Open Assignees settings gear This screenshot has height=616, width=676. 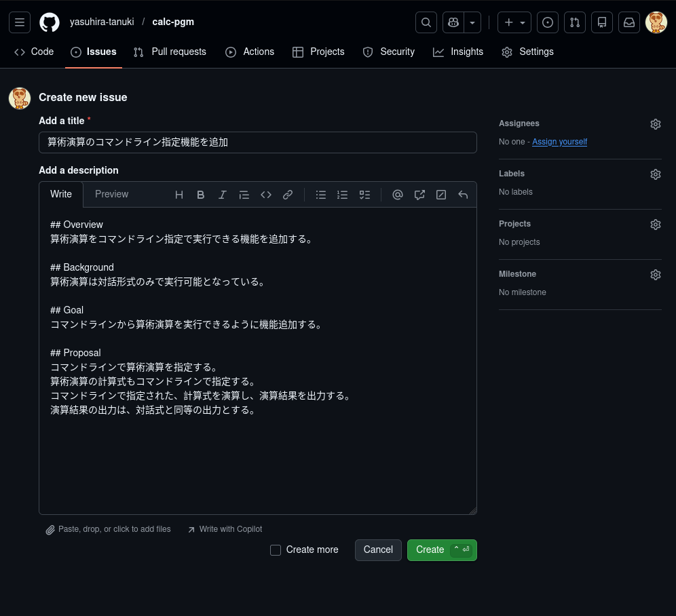tap(655, 124)
